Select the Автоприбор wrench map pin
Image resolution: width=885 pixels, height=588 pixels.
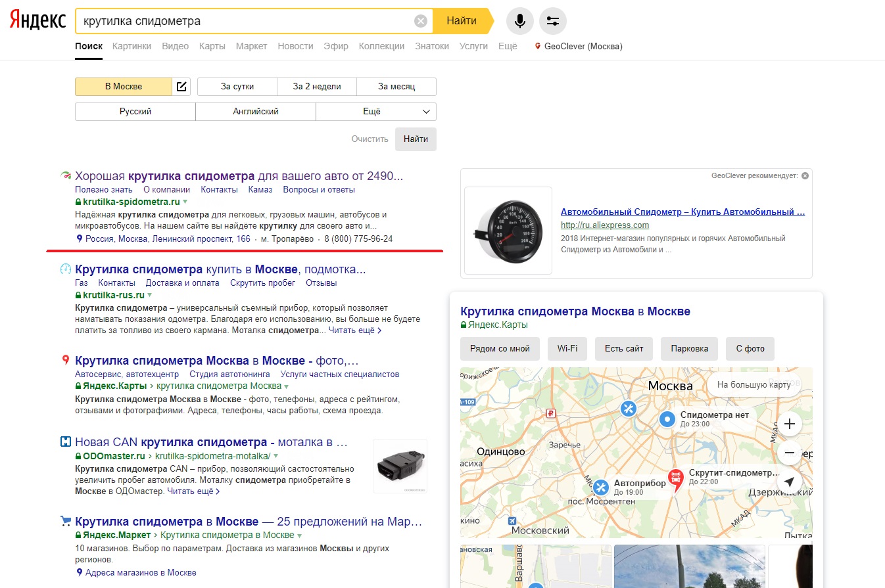point(601,487)
